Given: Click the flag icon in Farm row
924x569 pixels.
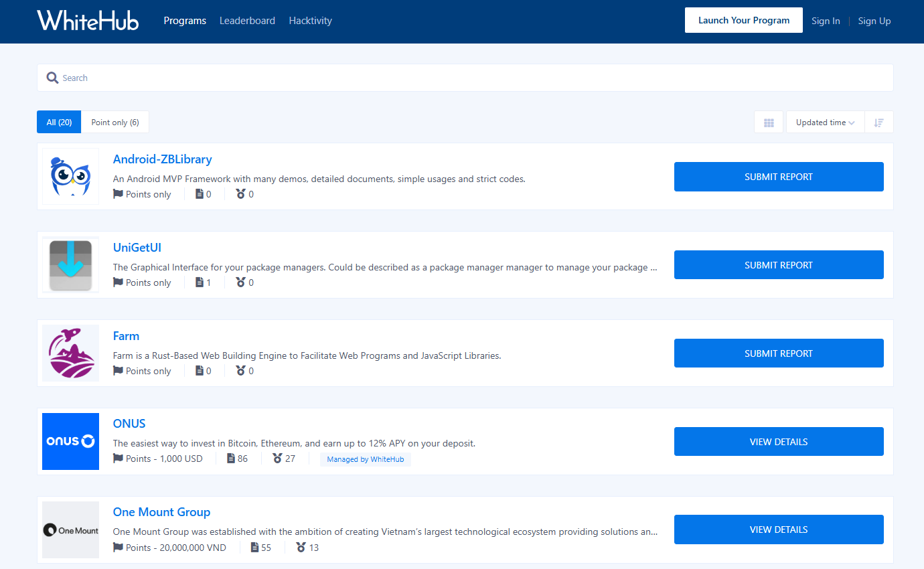Looking at the screenshot, I should pyautogui.click(x=118, y=371).
